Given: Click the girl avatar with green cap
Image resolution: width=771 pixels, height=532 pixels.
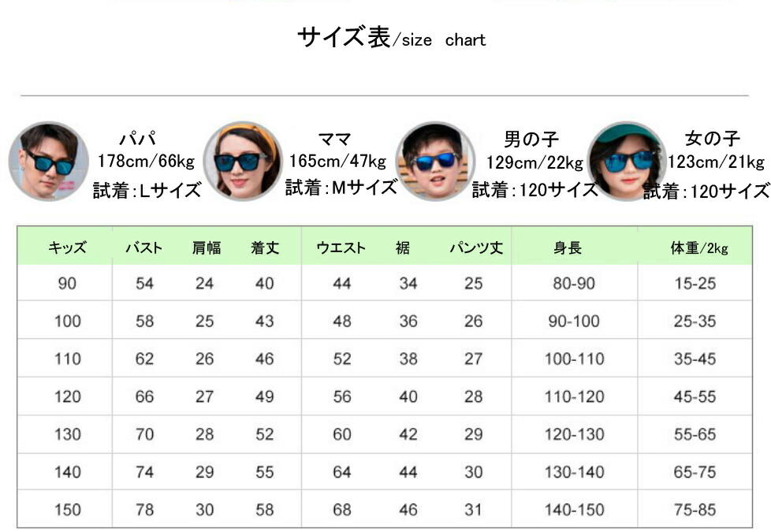Looking at the screenshot, I should (x=627, y=161).
